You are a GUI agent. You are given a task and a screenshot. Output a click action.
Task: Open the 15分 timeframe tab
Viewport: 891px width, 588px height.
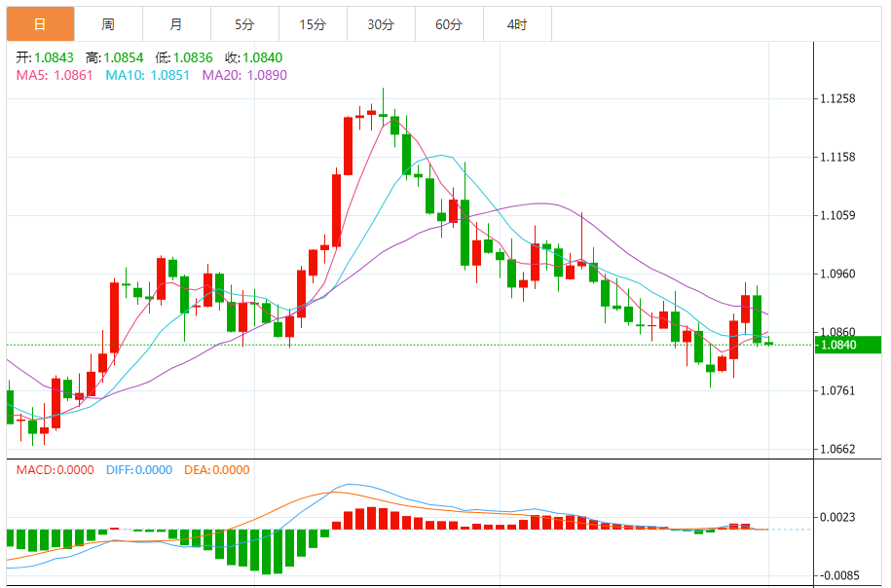tap(314, 24)
